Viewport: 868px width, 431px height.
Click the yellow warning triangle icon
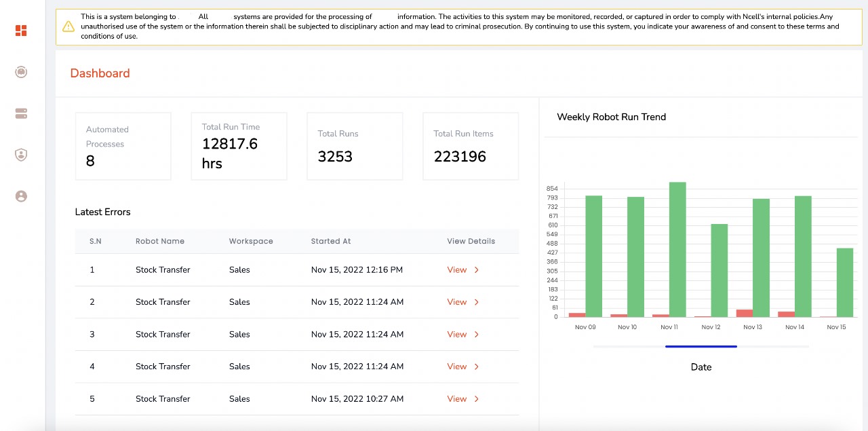[68, 26]
